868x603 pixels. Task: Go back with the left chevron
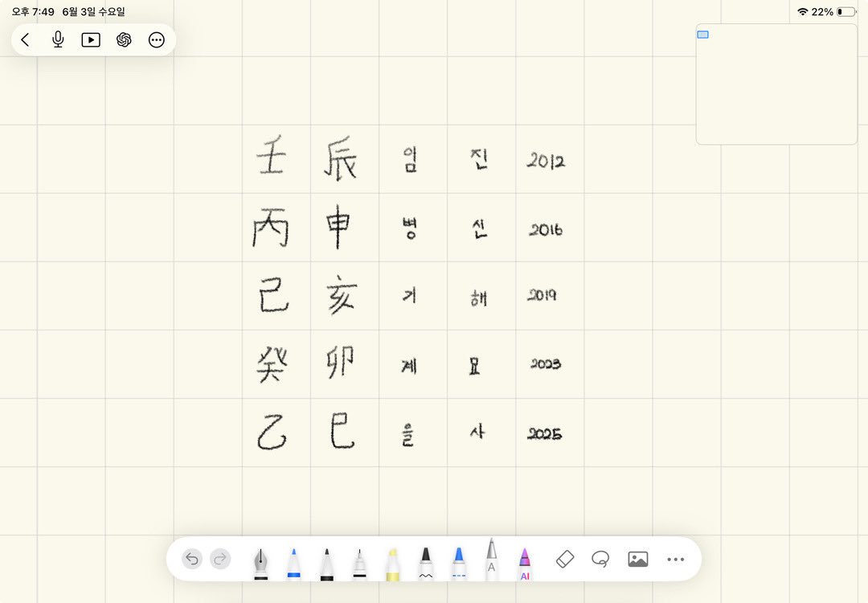pos(25,40)
